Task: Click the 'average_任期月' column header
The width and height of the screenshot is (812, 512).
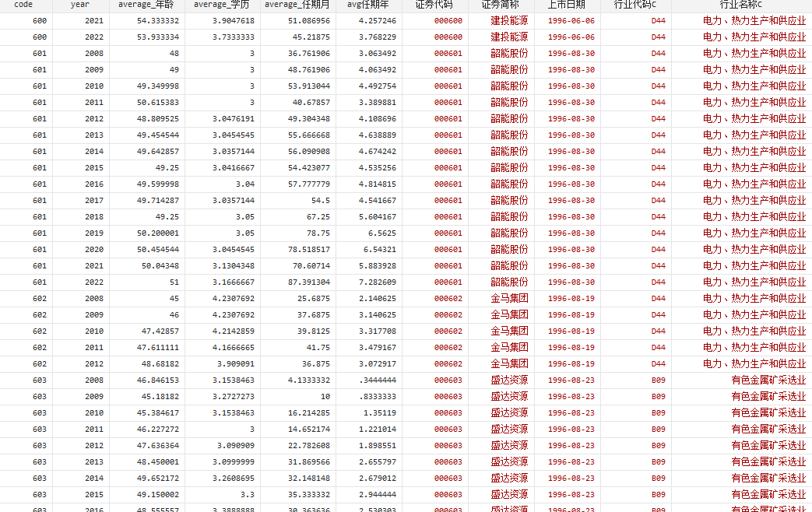Action: tap(297, 5)
